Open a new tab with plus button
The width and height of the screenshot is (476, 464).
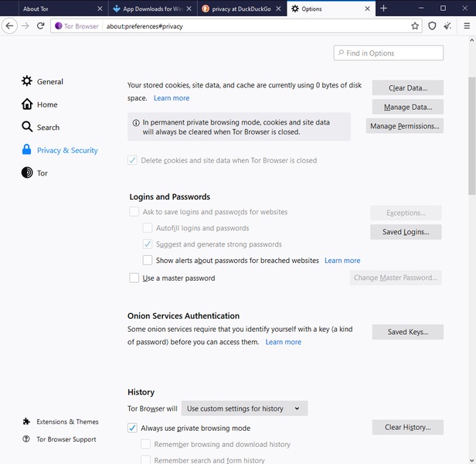click(x=384, y=9)
